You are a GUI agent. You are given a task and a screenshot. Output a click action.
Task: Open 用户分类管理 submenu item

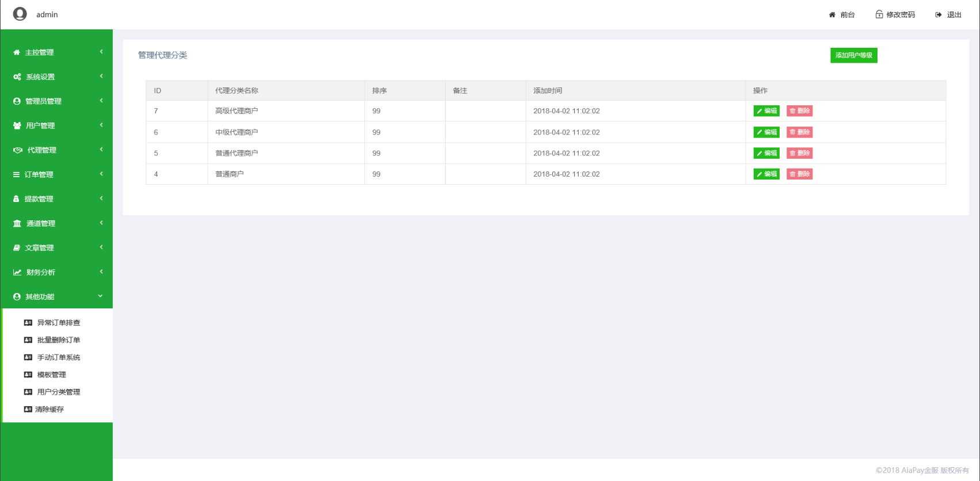(x=58, y=392)
